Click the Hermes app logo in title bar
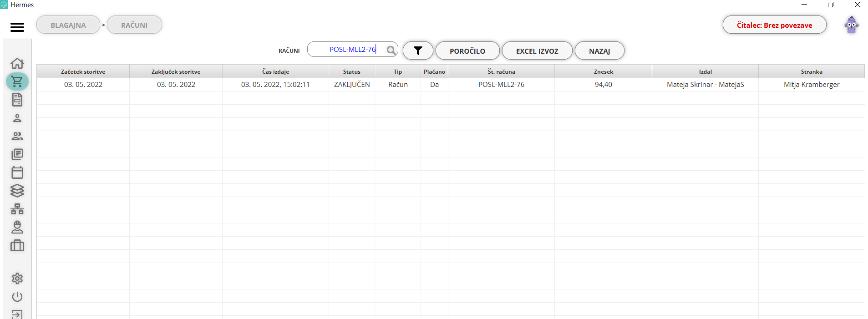Viewport: 868px width, 319px height. 4,5
